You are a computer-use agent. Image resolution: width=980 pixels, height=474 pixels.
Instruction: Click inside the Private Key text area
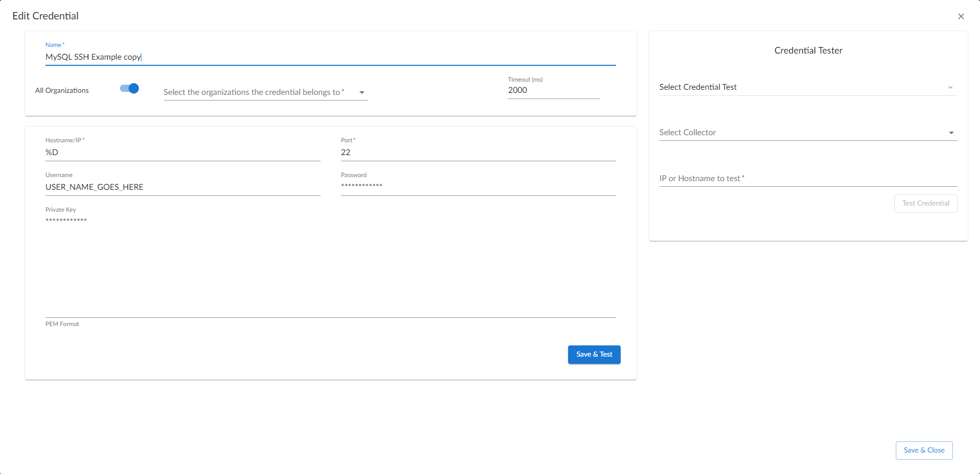point(330,265)
